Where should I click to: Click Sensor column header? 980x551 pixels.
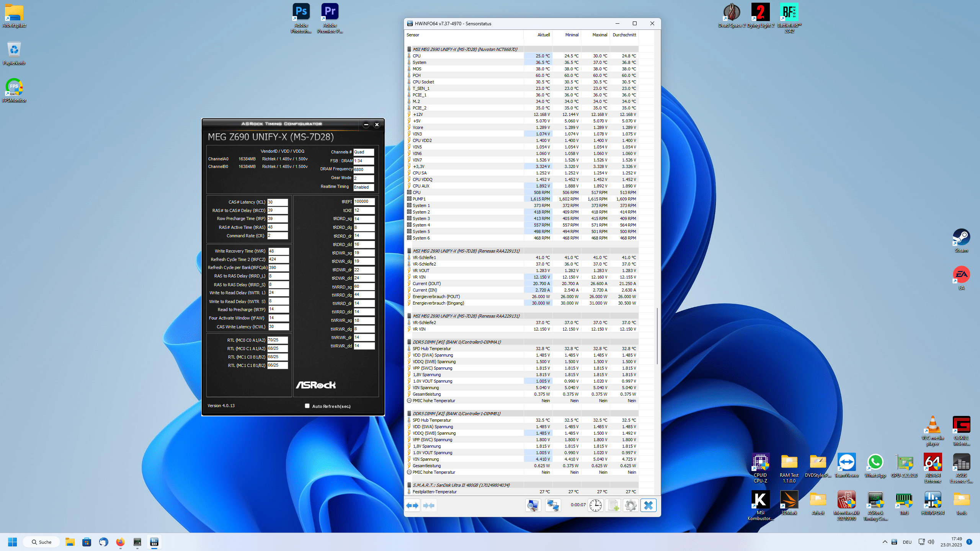[x=464, y=35]
